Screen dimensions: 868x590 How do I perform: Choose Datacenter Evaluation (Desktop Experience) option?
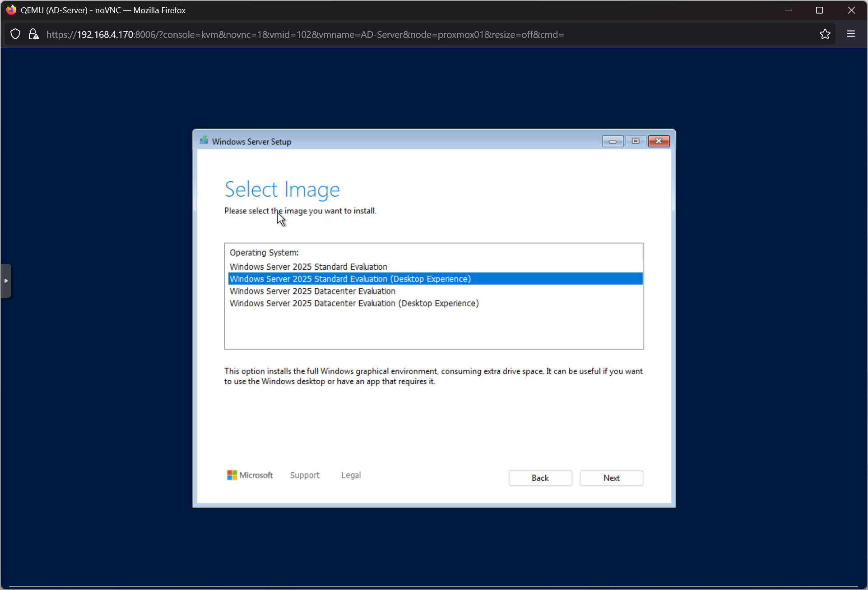354,303
